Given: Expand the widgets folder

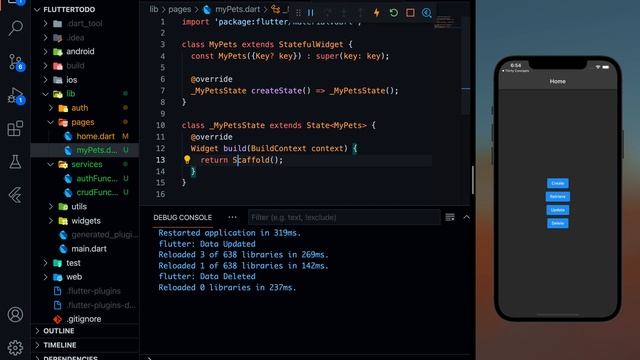Looking at the screenshot, I should point(51,221).
